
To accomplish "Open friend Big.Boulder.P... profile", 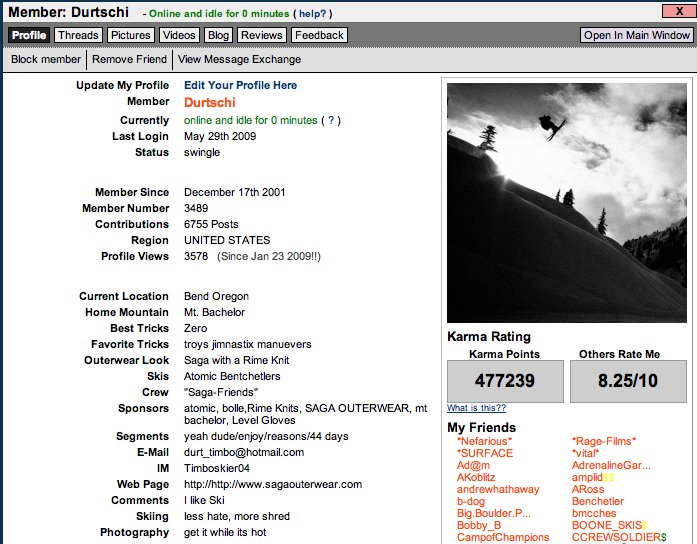I will (494, 513).
